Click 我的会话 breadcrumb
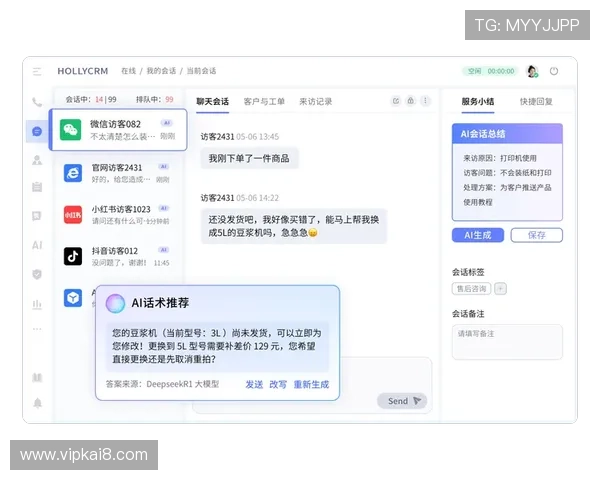The image size is (600, 480). (x=161, y=71)
